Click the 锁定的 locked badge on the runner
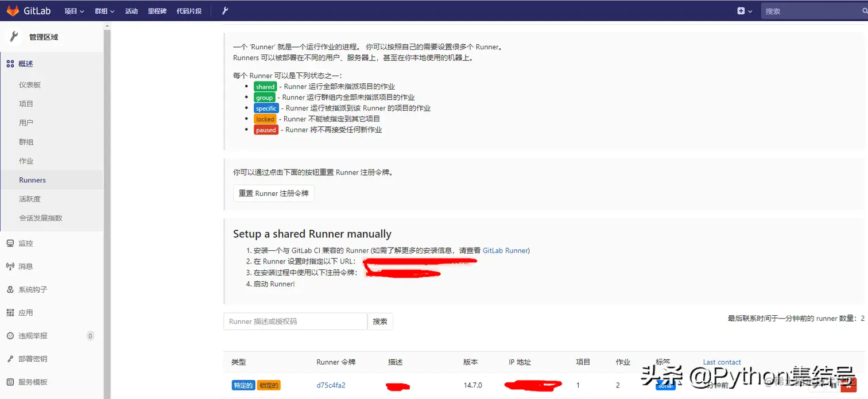 [x=268, y=385]
